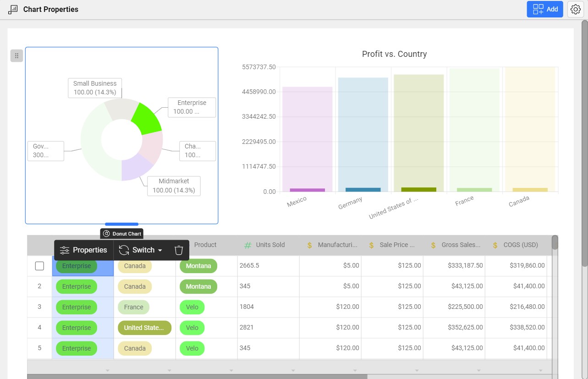
Task: Click the Properties button in the chart toolbar
Action: coord(90,250)
